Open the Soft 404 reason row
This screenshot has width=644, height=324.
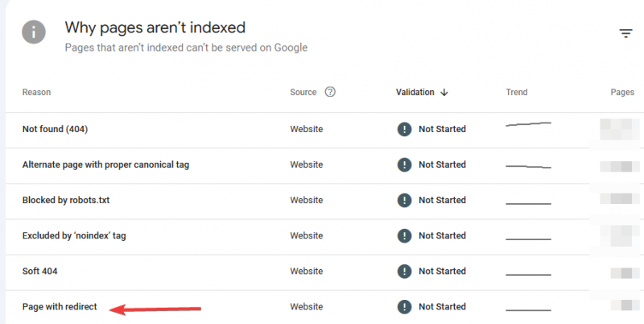(x=39, y=271)
